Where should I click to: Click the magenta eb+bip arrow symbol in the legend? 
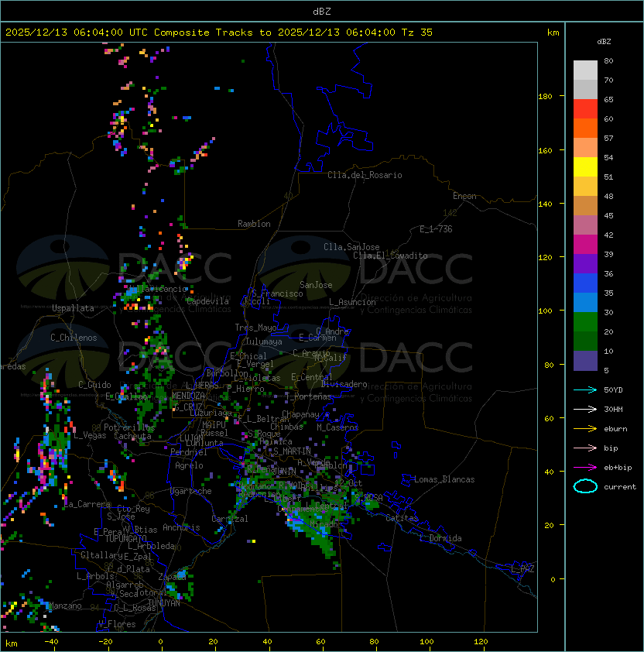585,468
